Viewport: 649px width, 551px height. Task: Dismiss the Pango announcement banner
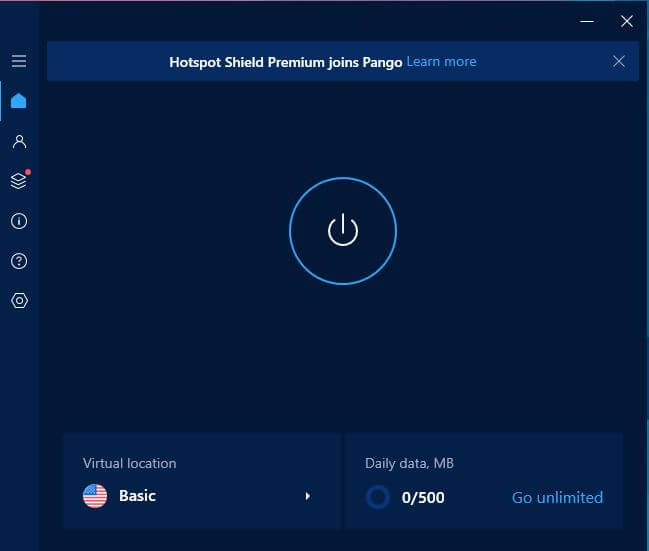tap(619, 61)
